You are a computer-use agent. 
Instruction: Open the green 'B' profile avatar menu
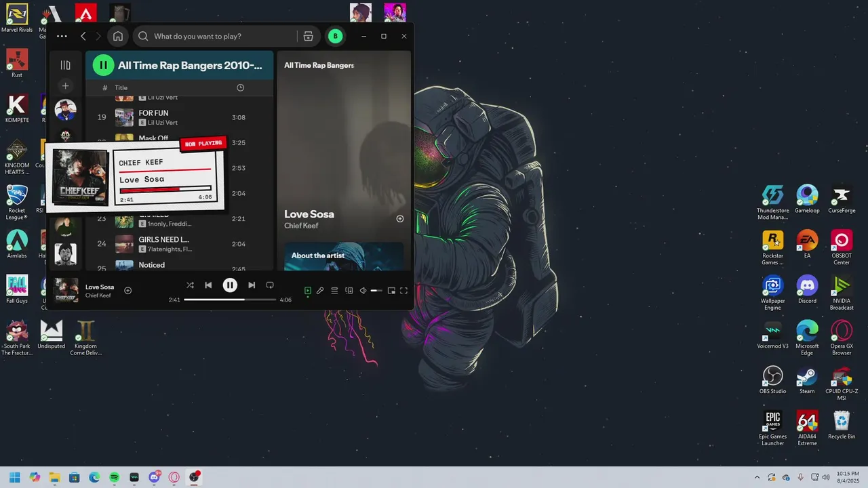(x=335, y=36)
